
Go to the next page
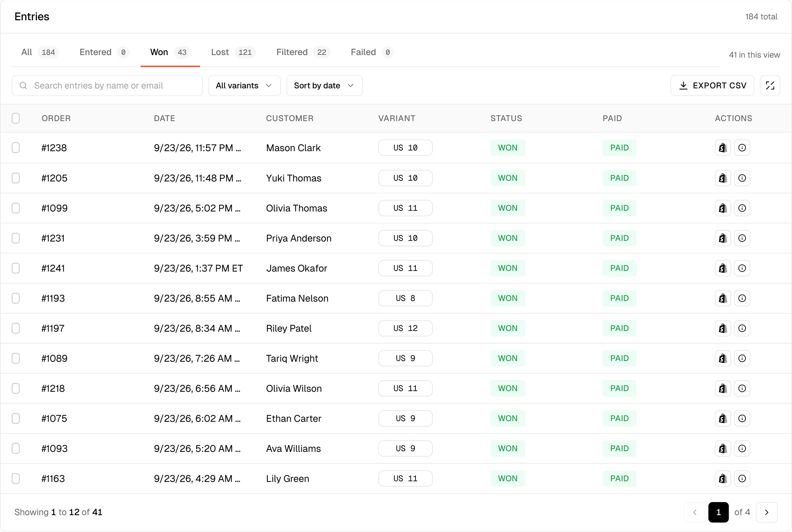tap(767, 512)
